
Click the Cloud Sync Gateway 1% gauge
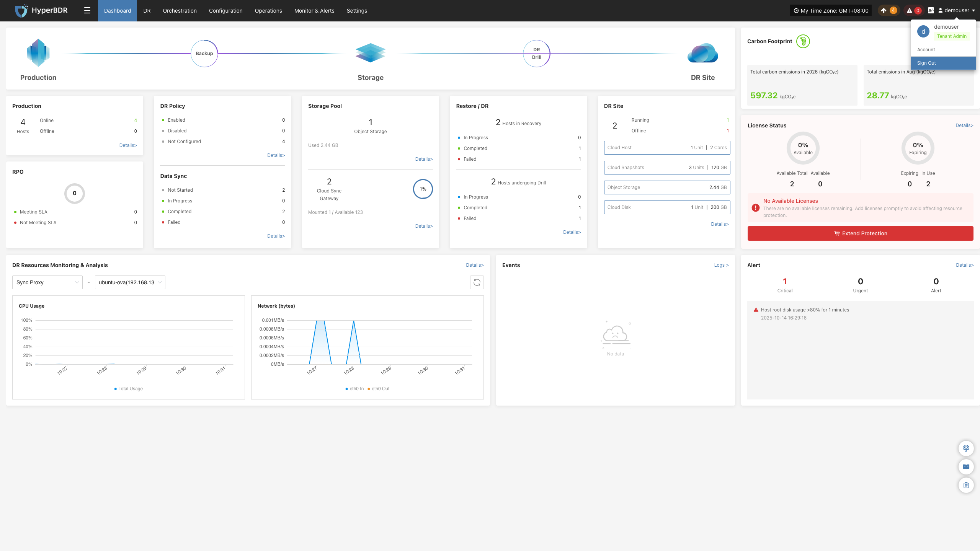coord(423,189)
